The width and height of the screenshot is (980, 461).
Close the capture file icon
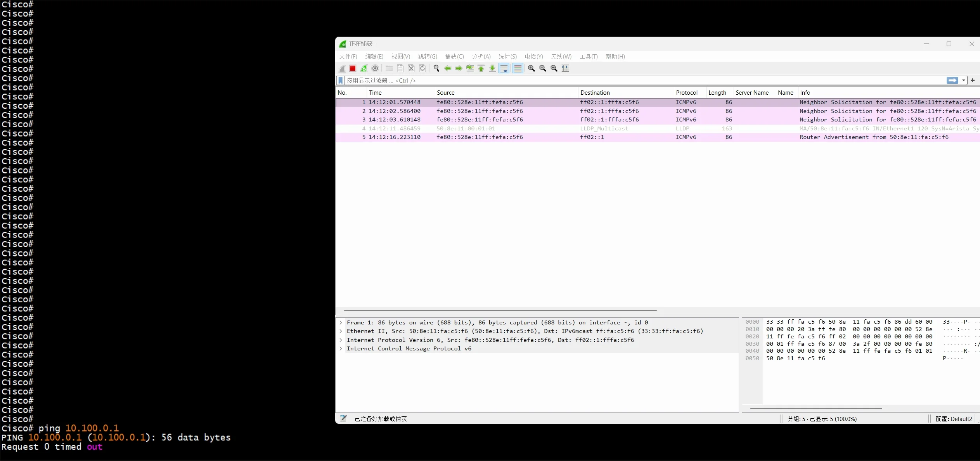click(411, 69)
